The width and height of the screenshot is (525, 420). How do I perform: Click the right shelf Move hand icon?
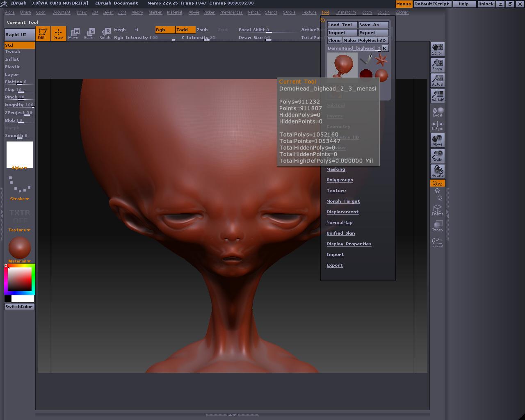437,140
